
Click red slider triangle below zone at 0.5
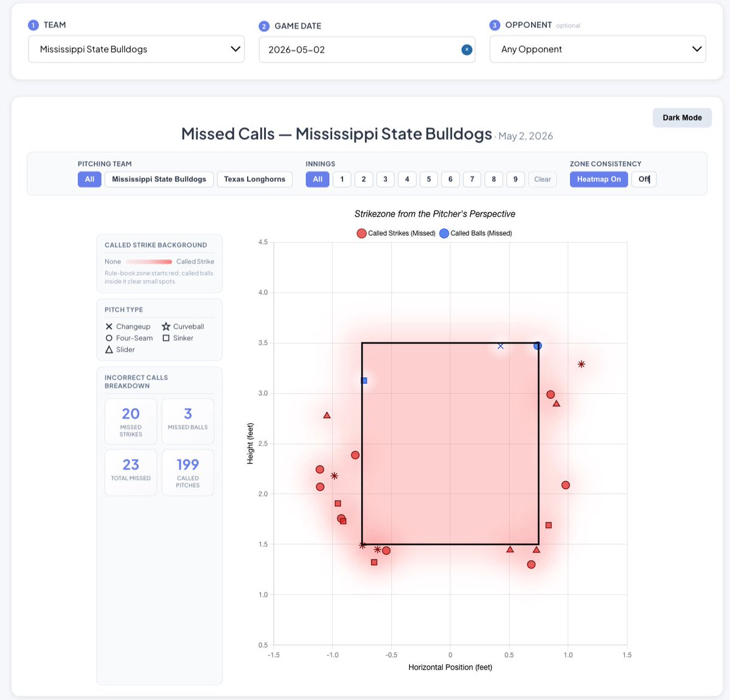pos(510,549)
